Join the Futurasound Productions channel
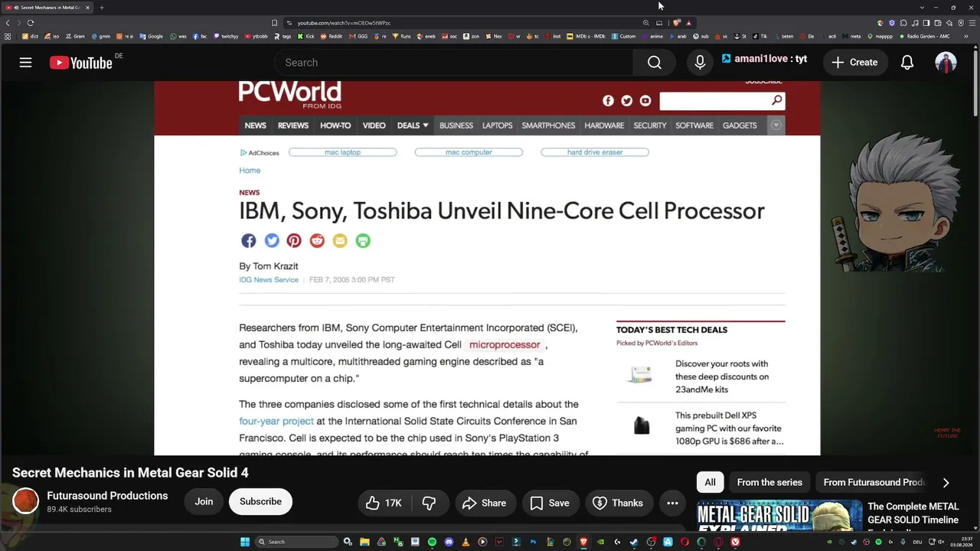The height and width of the screenshot is (551, 980). pos(204,501)
